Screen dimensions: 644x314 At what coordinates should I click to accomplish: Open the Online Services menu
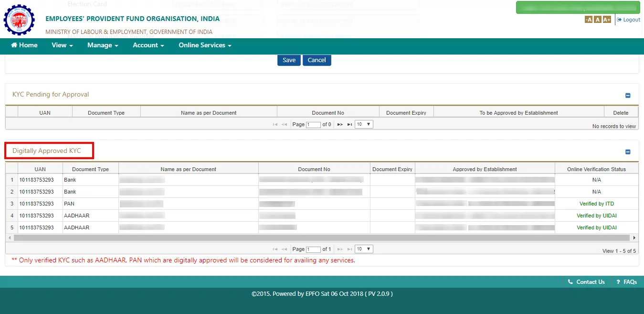[205, 45]
